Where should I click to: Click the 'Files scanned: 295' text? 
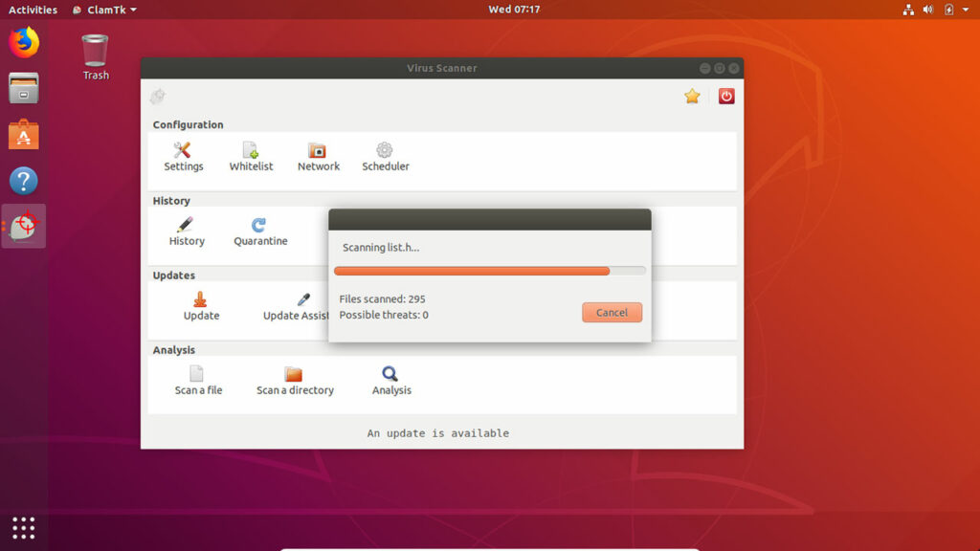coord(382,298)
